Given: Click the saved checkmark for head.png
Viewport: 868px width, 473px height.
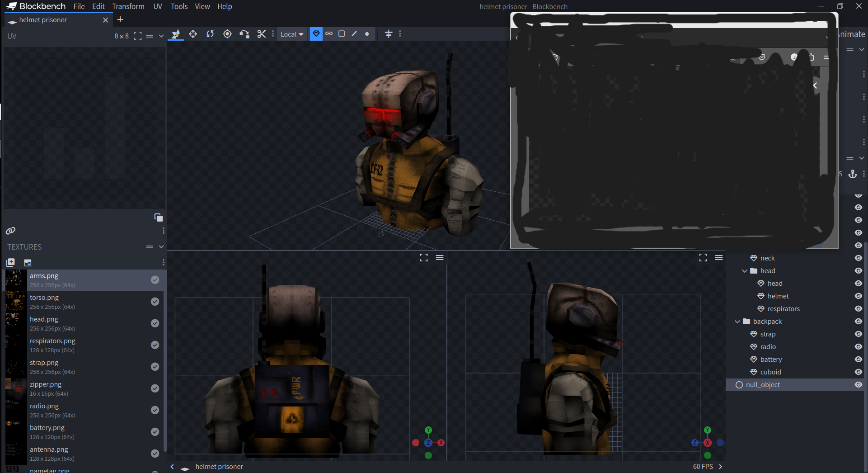Looking at the screenshot, I should [155, 323].
